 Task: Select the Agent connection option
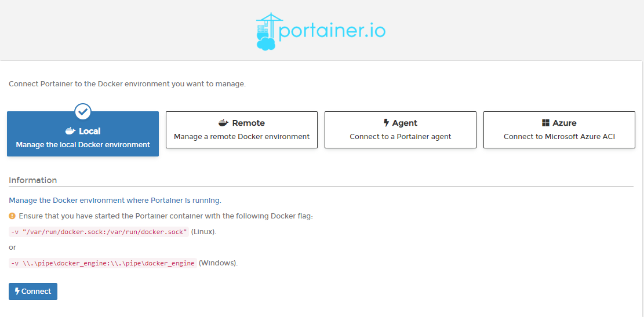pos(401,130)
